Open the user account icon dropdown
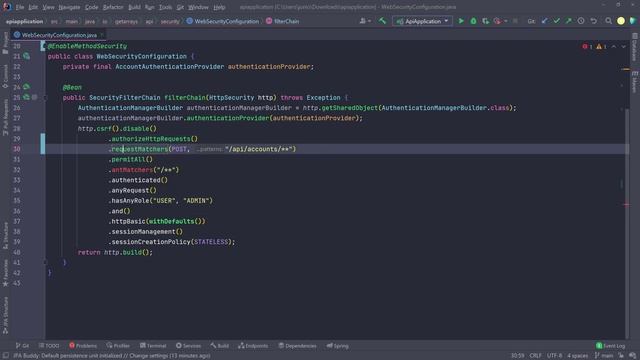 [365, 21]
